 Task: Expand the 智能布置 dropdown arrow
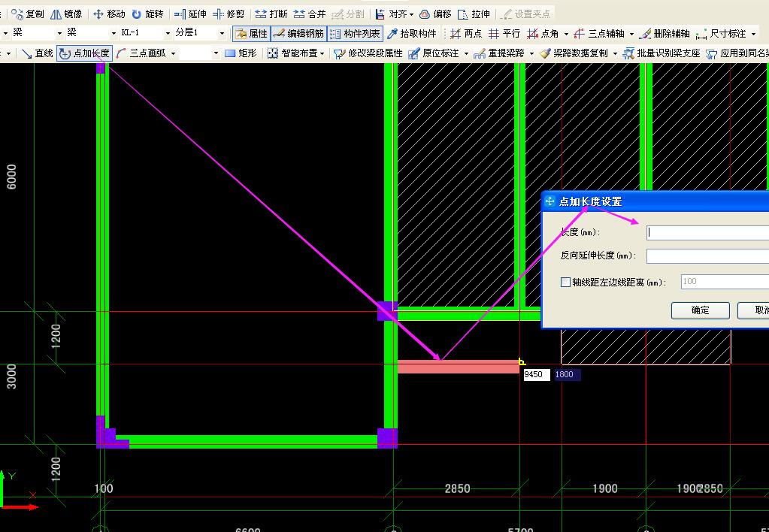[322, 53]
